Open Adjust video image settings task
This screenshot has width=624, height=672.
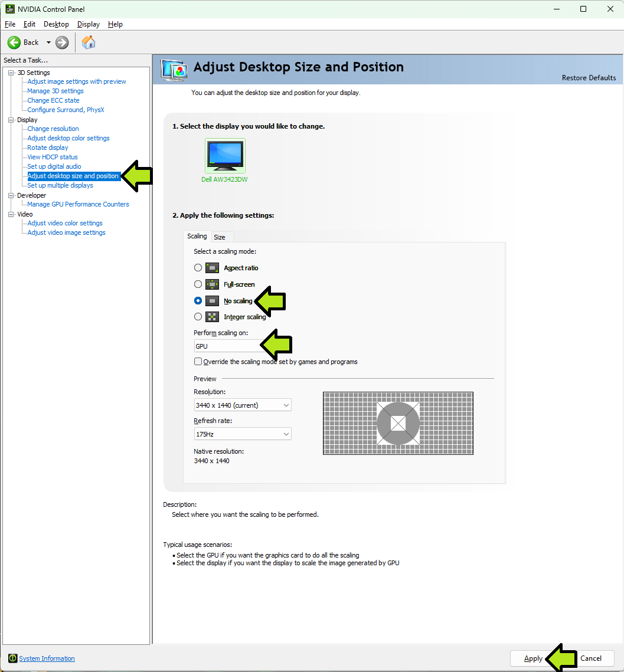pos(67,232)
